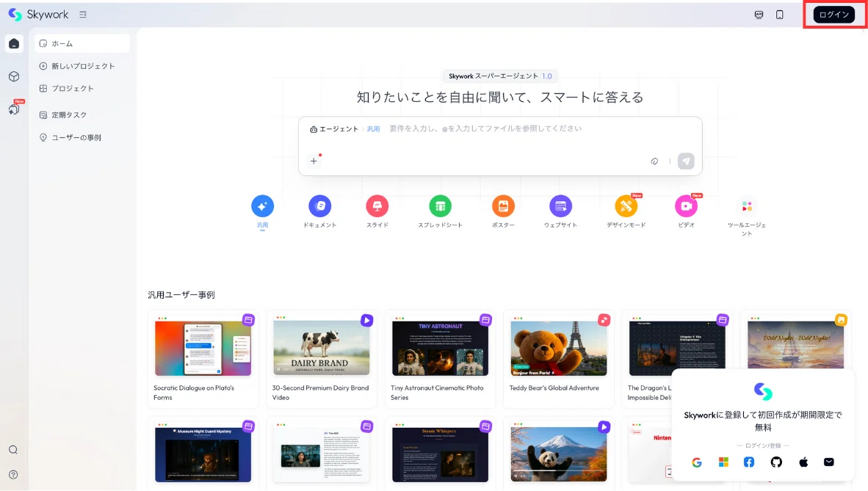Open the panda at Mount Fuji thumbnail

pos(559,454)
